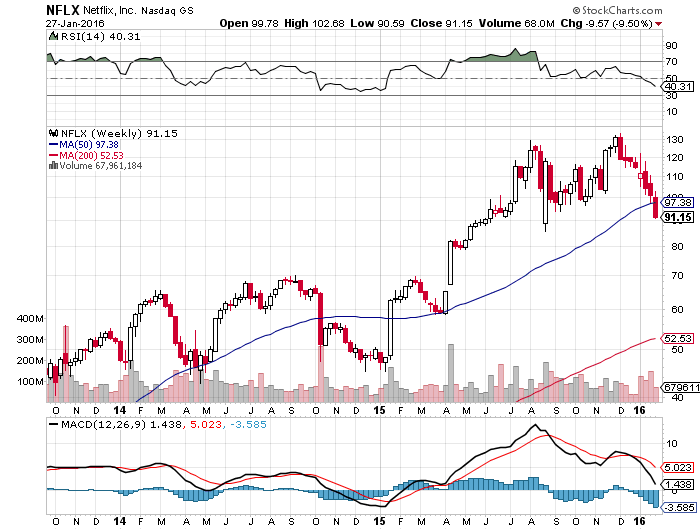Screen dimensions: 700x530
Task: Click the "MA(200) 52.53" legend label
Action: coord(92,155)
